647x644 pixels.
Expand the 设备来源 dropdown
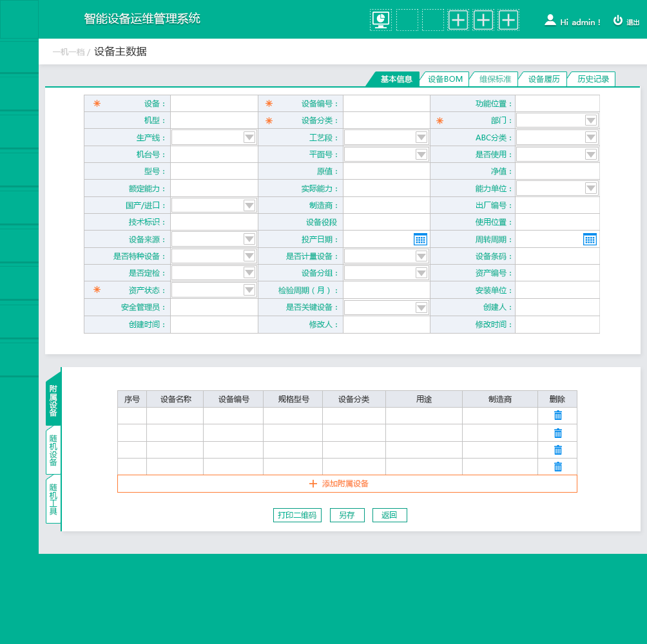click(249, 239)
